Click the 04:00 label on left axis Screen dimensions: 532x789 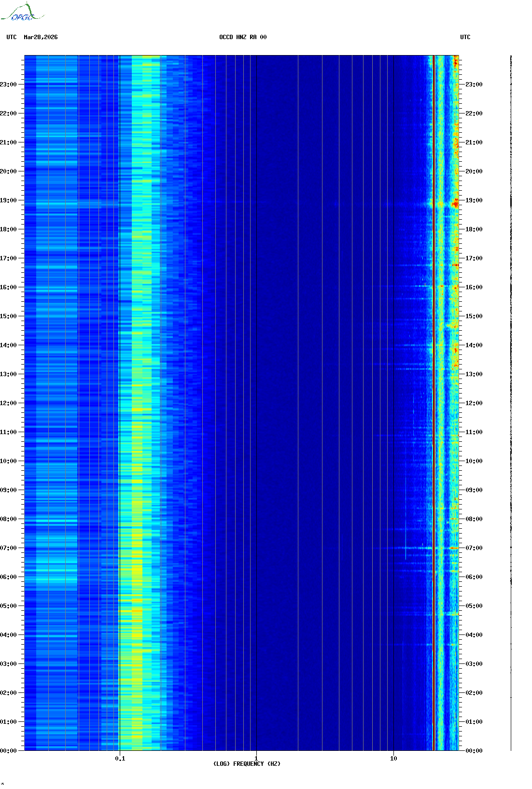(x=8, y=635)
